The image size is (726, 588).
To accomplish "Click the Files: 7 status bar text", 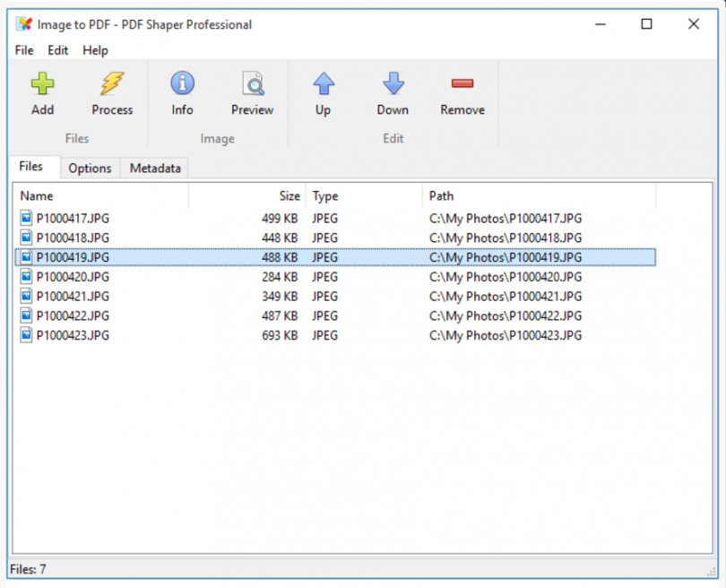I will pos(29,569).
